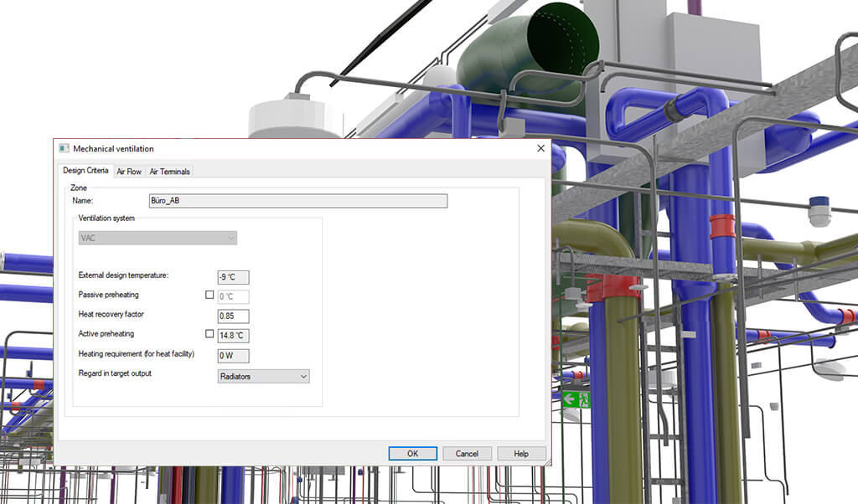Click the Cancel button
858x504 pixels.
pos(467,453)
